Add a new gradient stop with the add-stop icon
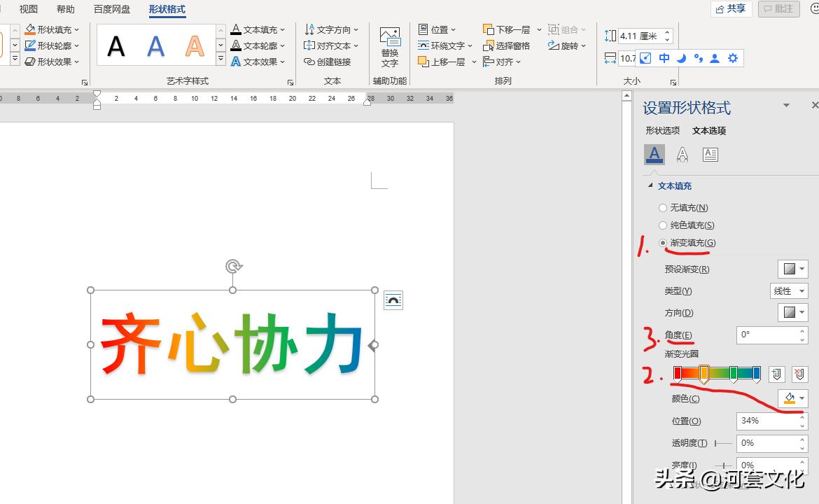The width and height of the screenshot is (819, 504). click(x=776, y=374)
